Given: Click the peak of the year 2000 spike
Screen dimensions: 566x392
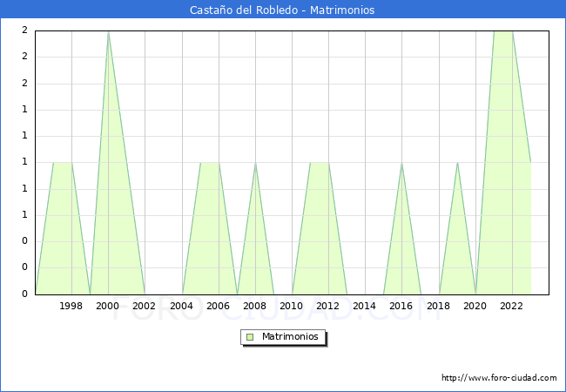Looking at the screenshot, I should pos(108,32).
